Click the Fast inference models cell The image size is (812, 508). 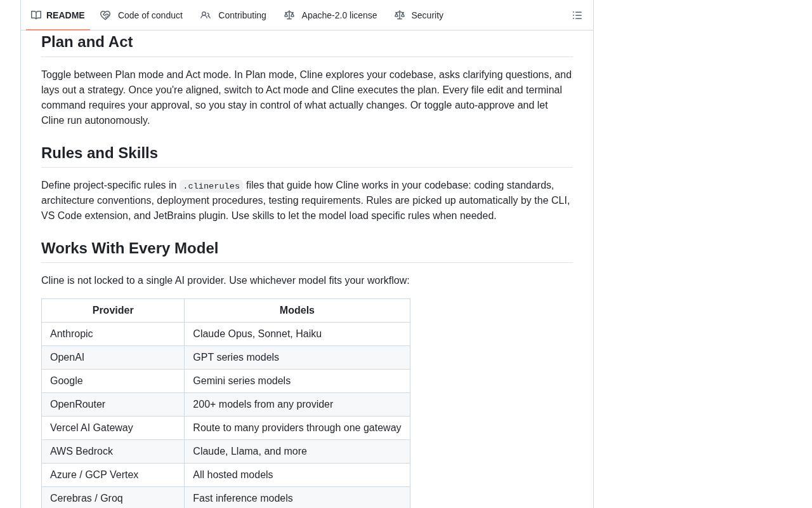tap(297, 498)
